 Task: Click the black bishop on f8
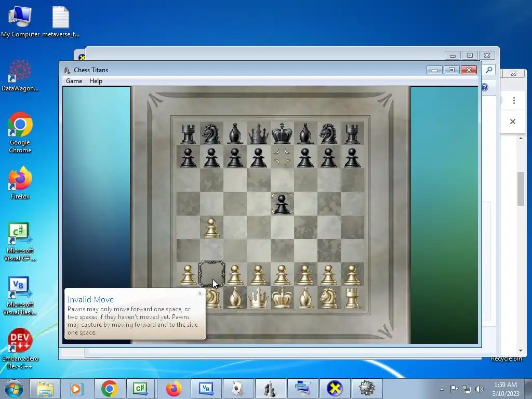tap(305, 134)
